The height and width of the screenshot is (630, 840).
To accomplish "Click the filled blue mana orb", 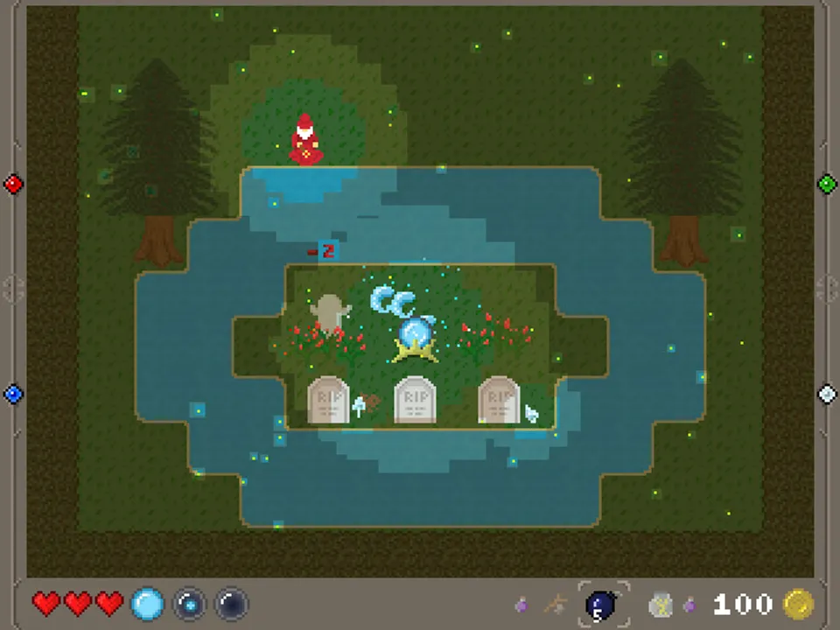I will [x=147, y=605].
